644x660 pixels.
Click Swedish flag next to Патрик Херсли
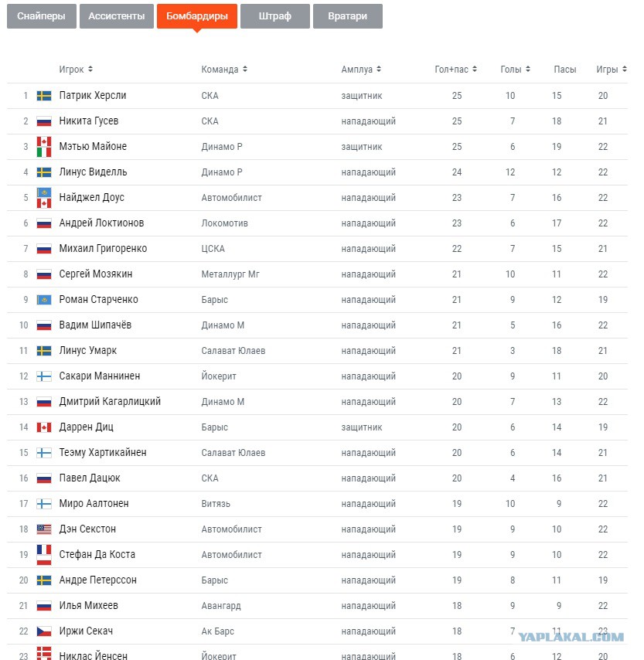pyautogui.click(x=44, y=96)
